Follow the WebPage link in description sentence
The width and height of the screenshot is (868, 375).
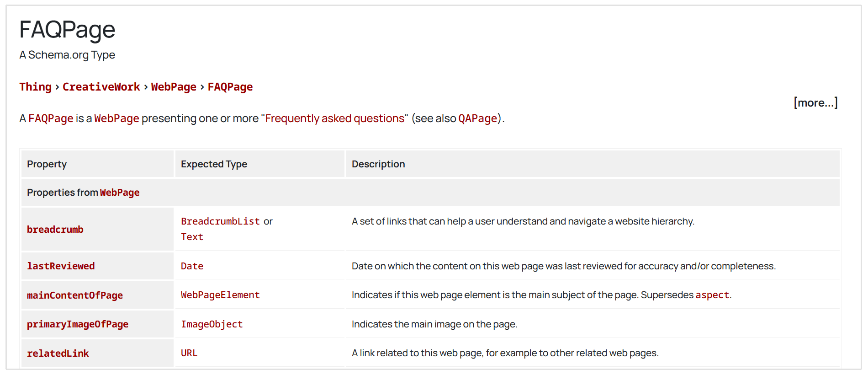click(116, 118)
